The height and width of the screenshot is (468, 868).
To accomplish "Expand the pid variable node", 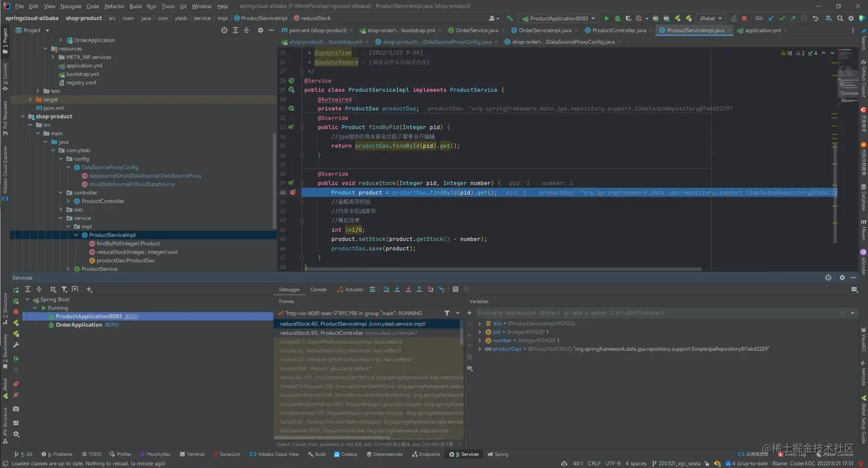I will [480, 332].
